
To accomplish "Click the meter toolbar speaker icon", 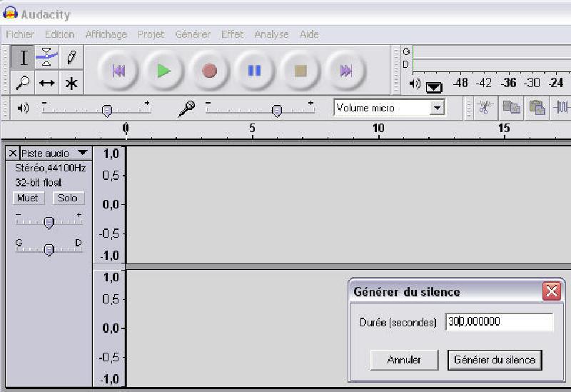I will pos(415,84).
